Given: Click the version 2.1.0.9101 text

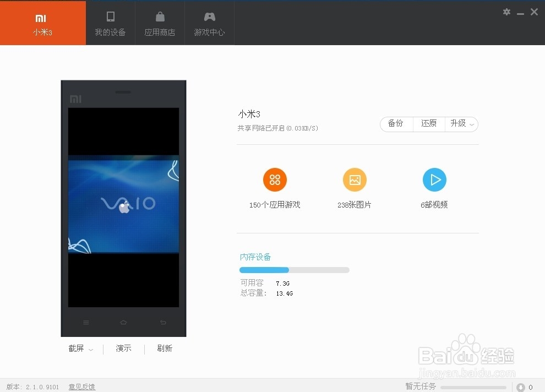Looking at the screenshot, I should (x=32, y=387).
